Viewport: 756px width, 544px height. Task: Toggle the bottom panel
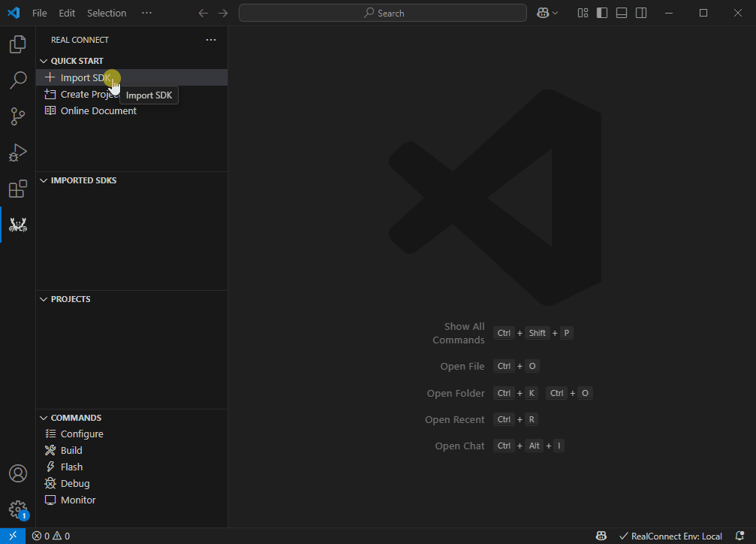622,13
